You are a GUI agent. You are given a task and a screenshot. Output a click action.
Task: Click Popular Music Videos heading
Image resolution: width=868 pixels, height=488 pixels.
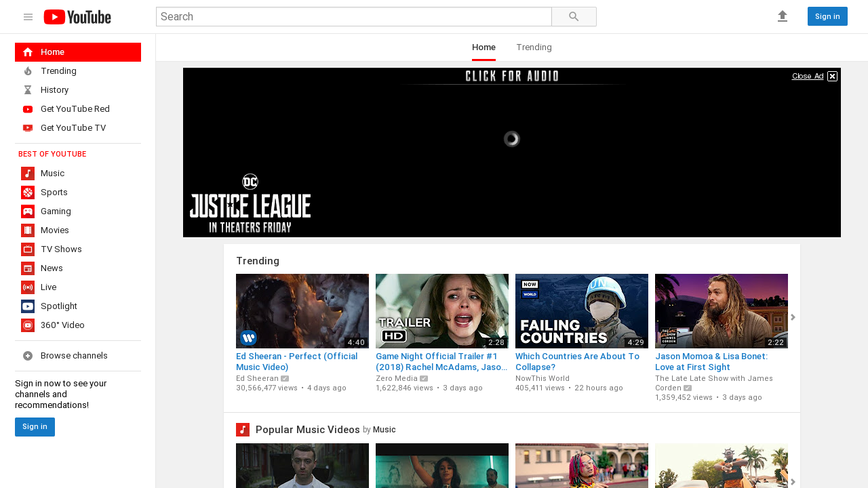(x=308, y=430)
